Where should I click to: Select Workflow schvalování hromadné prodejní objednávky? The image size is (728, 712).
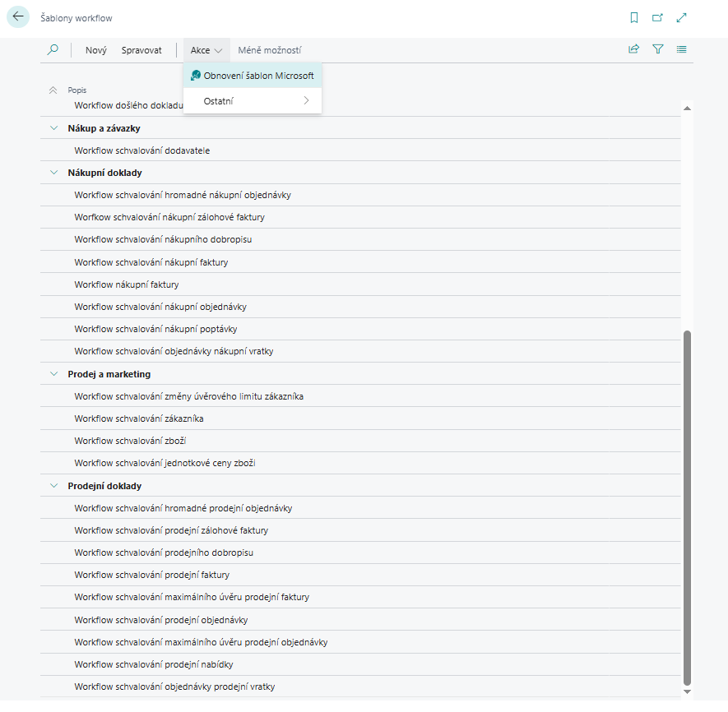(360, 508)
